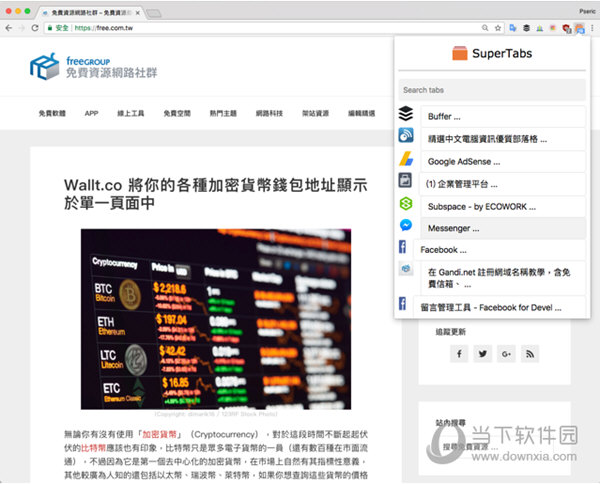Click the favicon beside Gandi.net tab entry

[x=406, y=269]
